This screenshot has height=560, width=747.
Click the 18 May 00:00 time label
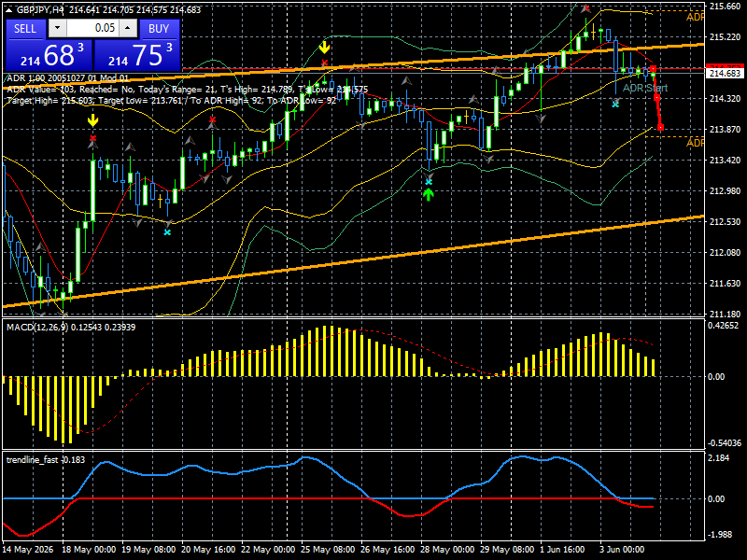click(x=89, y=549)
